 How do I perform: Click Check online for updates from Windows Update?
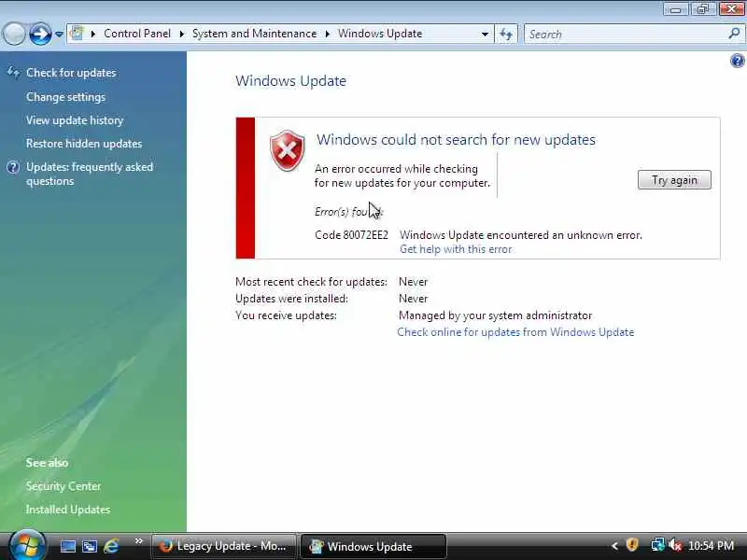515,332
